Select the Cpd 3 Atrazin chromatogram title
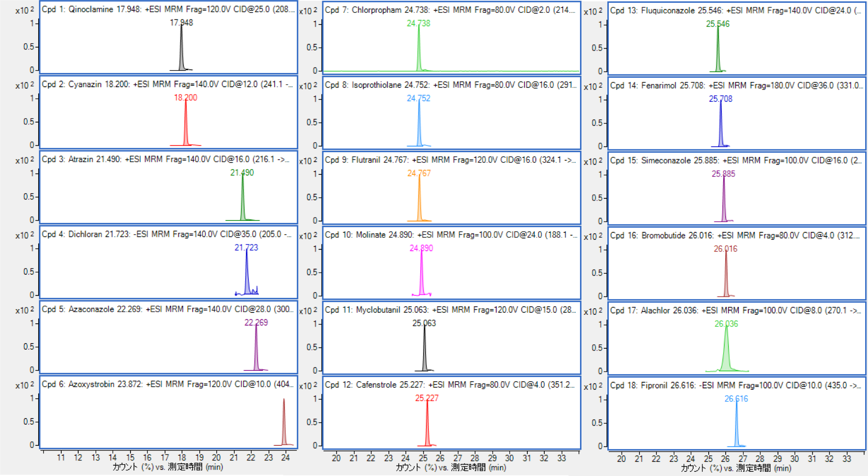Screen dimensions: 868x476 [x=166, y=159]
